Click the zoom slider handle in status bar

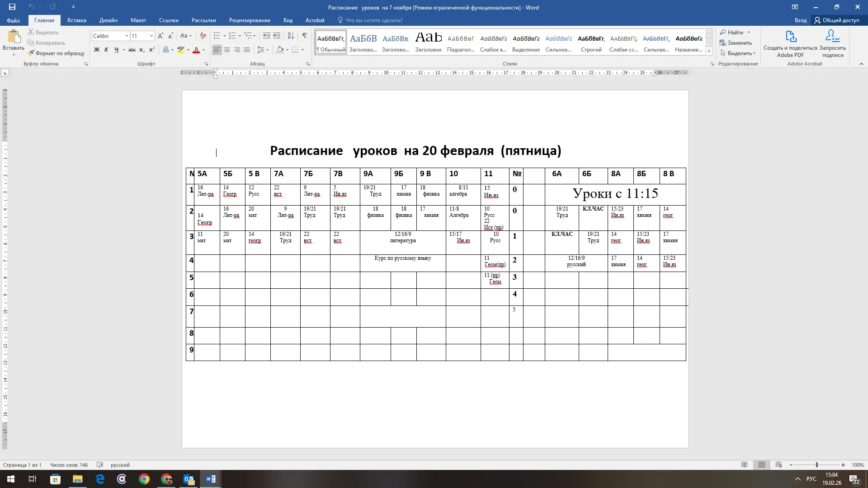(816, 465)
